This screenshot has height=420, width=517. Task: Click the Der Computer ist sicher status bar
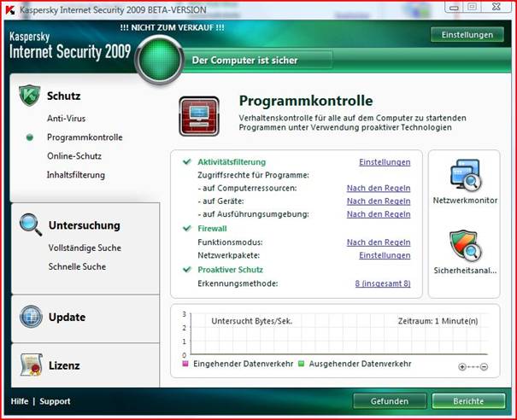[258, 60]
